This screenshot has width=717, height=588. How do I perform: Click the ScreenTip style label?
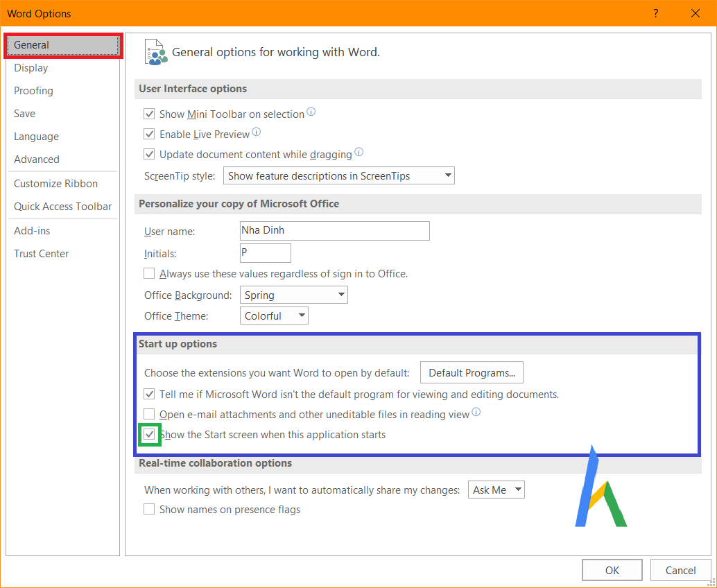180,176
